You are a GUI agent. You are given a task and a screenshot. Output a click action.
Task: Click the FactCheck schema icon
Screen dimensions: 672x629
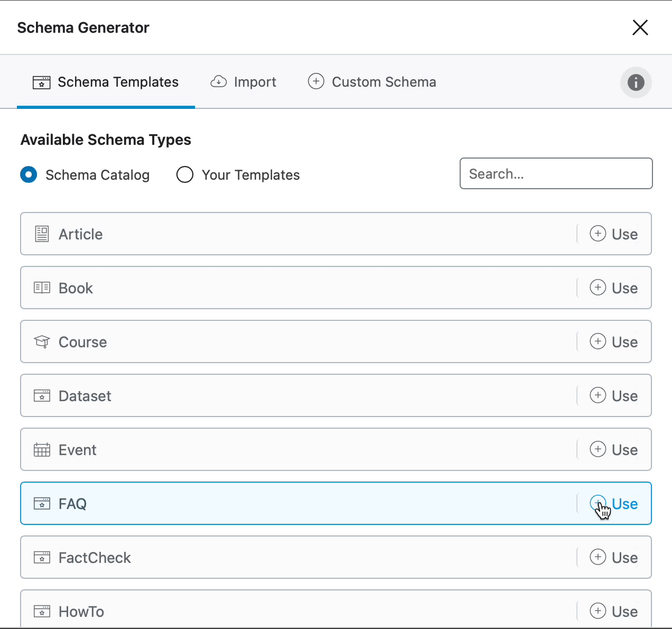tap(42, 557)
